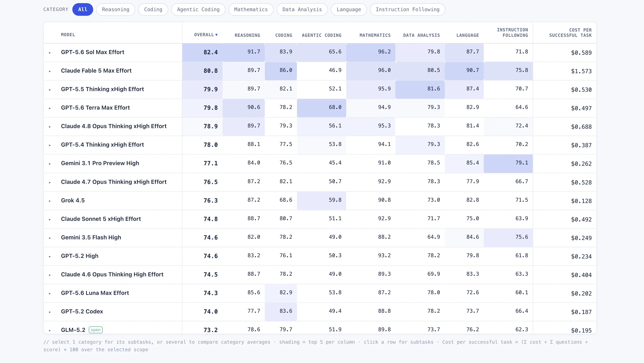Toggle the Reasoning category pill
The height and width of the screenshot is (363, 644).
[115, 9]
